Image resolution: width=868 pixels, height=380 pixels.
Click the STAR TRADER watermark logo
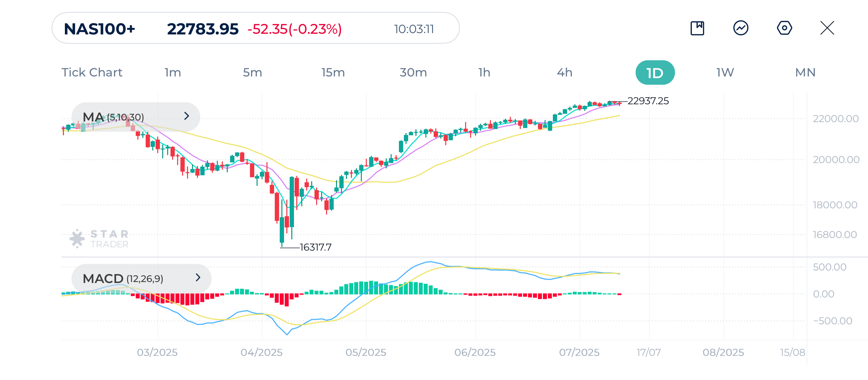coord(99,238)
